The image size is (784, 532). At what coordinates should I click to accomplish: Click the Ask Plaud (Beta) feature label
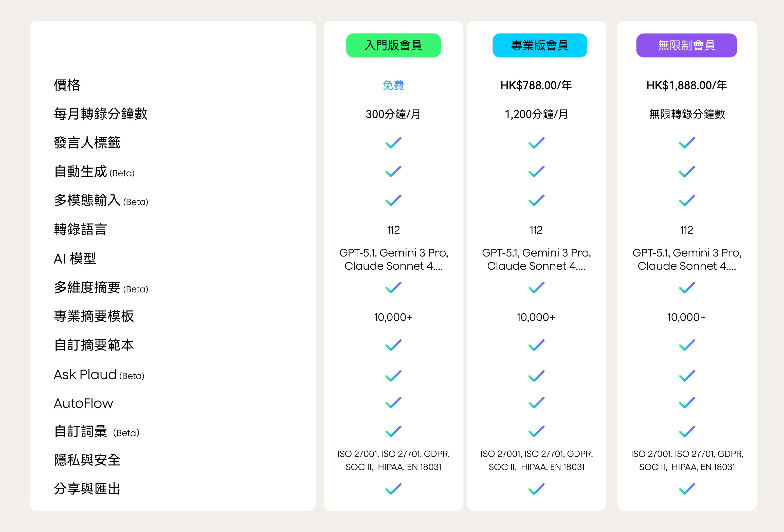(99, 375)
